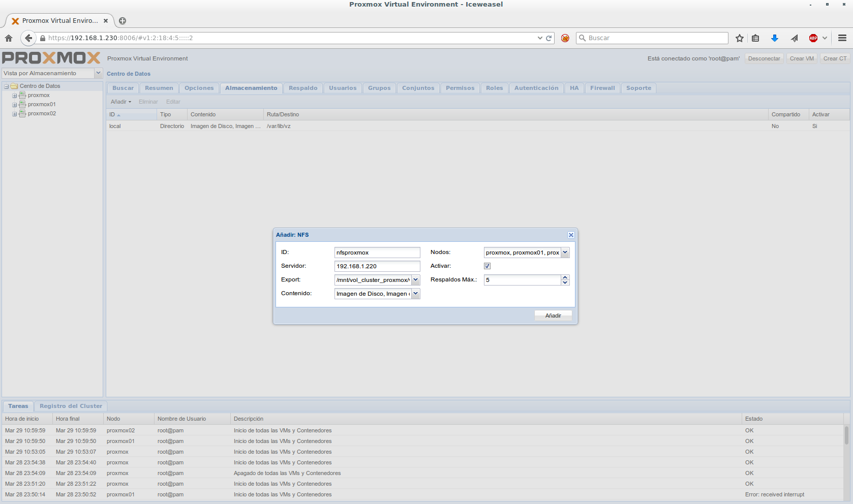Collapse the Centro de Datos tree
Viewport: 853px width, 504px height.
(x=7, y=86)
